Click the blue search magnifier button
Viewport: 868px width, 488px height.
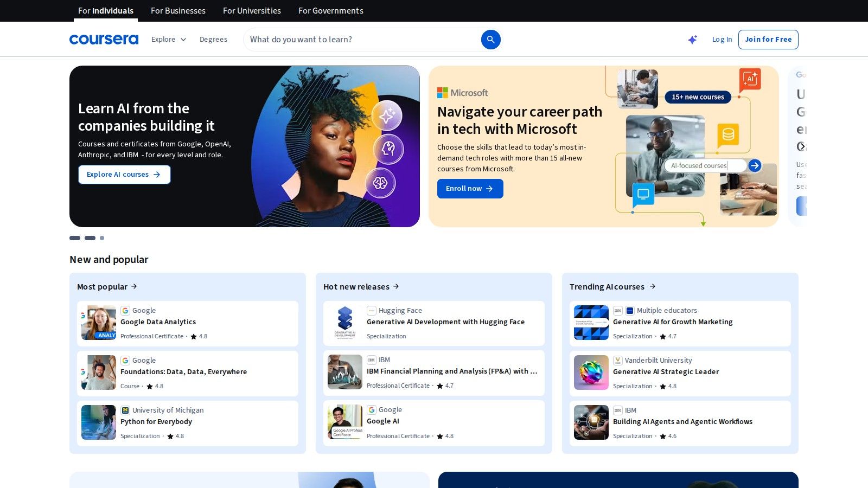coord(490,40)
